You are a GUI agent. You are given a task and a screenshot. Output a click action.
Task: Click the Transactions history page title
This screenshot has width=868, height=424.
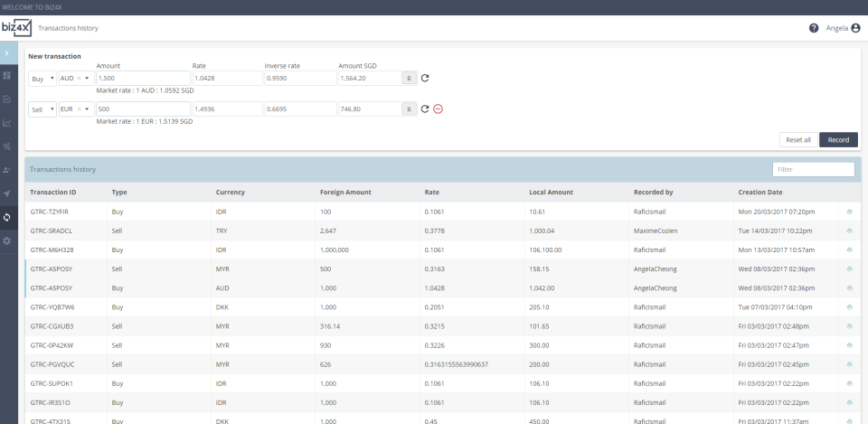click(x=68, y=28)
